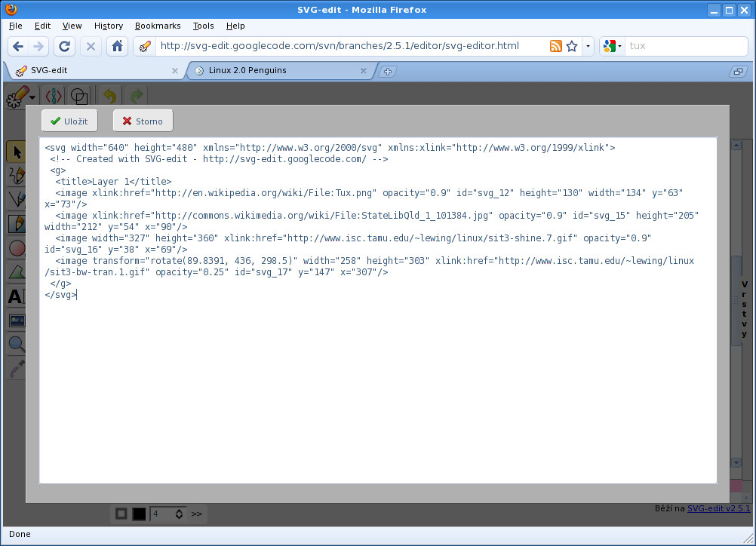Open the Tools menu

pos(203,26)
